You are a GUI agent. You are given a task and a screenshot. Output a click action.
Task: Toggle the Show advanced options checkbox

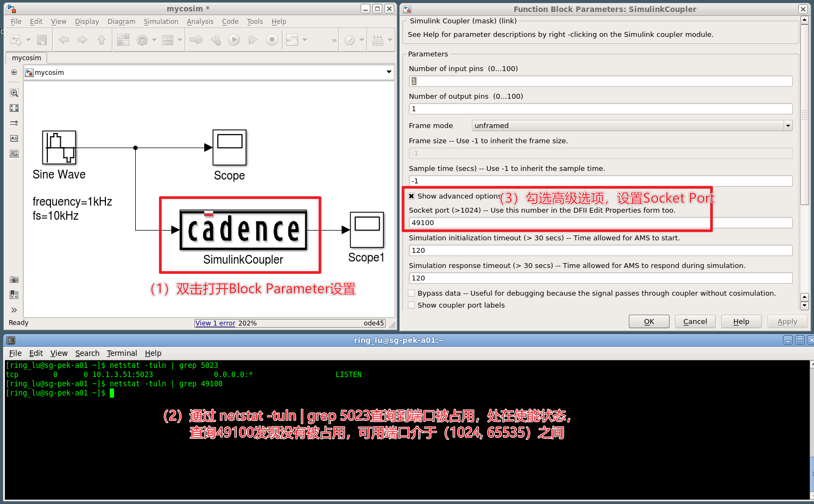[x=412, y=196]
